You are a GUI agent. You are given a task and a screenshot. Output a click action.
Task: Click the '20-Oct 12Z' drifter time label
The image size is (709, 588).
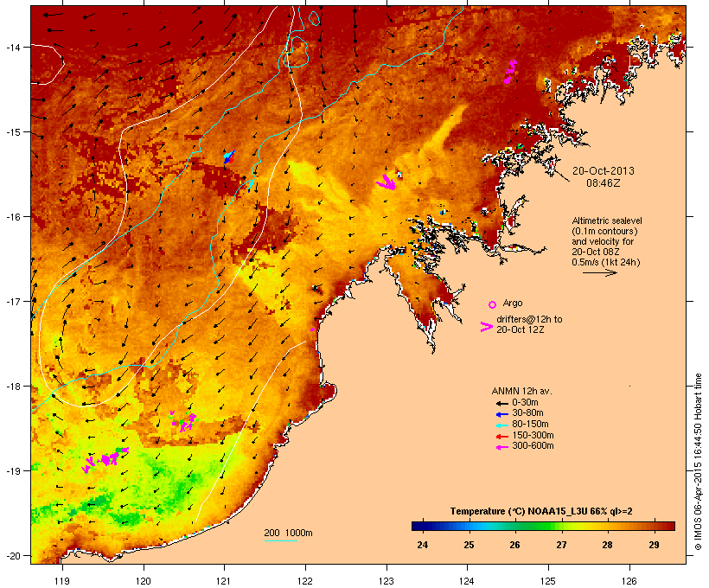click(521, 329)
